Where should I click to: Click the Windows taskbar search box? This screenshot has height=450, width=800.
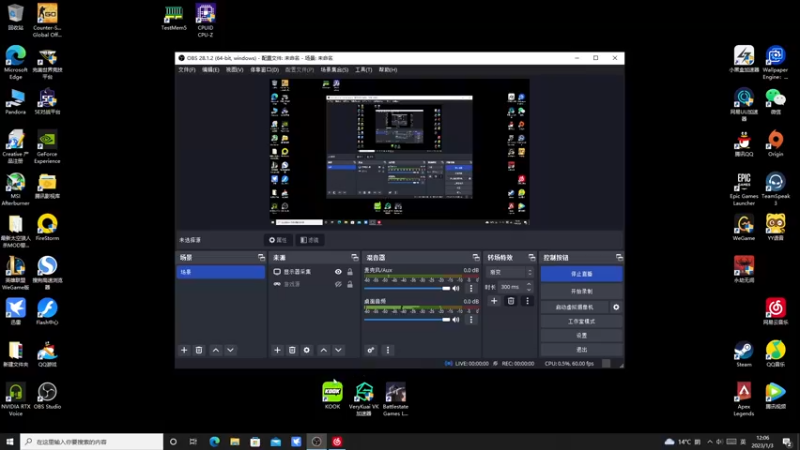tap(92, 442)
